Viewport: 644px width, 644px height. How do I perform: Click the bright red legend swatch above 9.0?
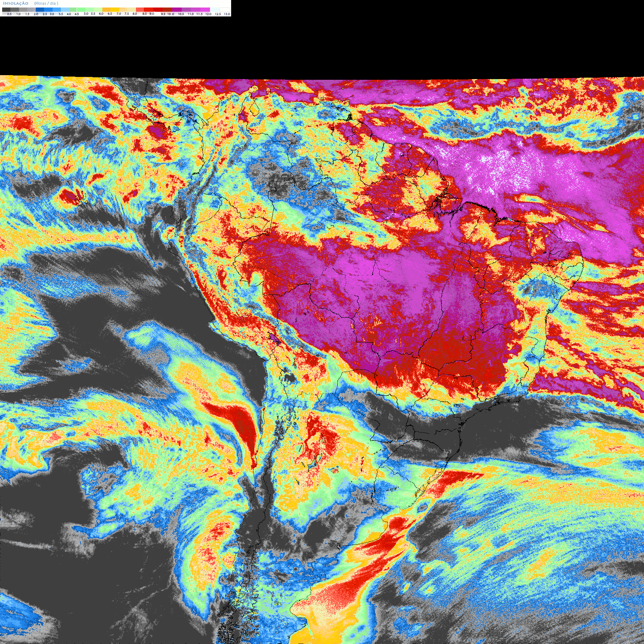click(x=148, y=10)
